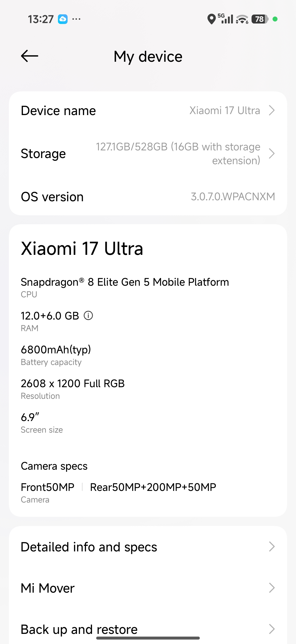Image resolution: width=296 pixels, height=644 pixels.
Task: Open Detailed info and specs chevron
Action: (272, 547)
